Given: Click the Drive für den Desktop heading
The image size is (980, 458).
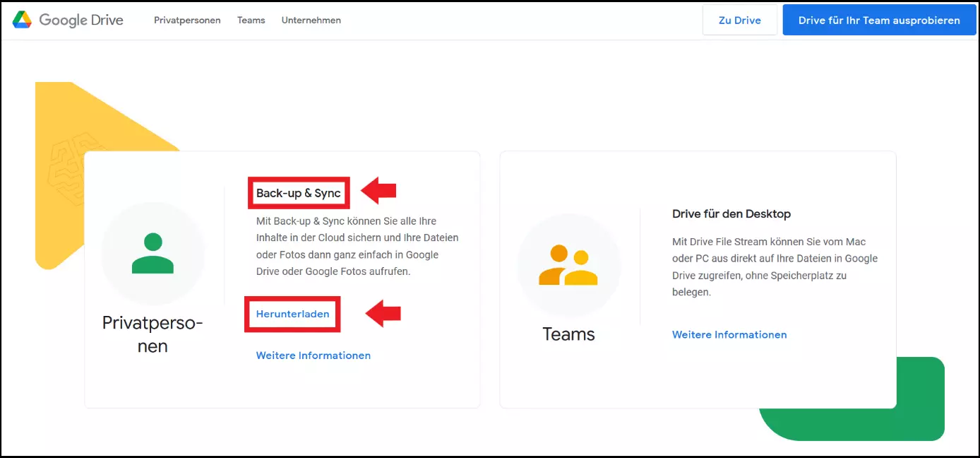Looking at the screenshot, I should coord(731,213).
